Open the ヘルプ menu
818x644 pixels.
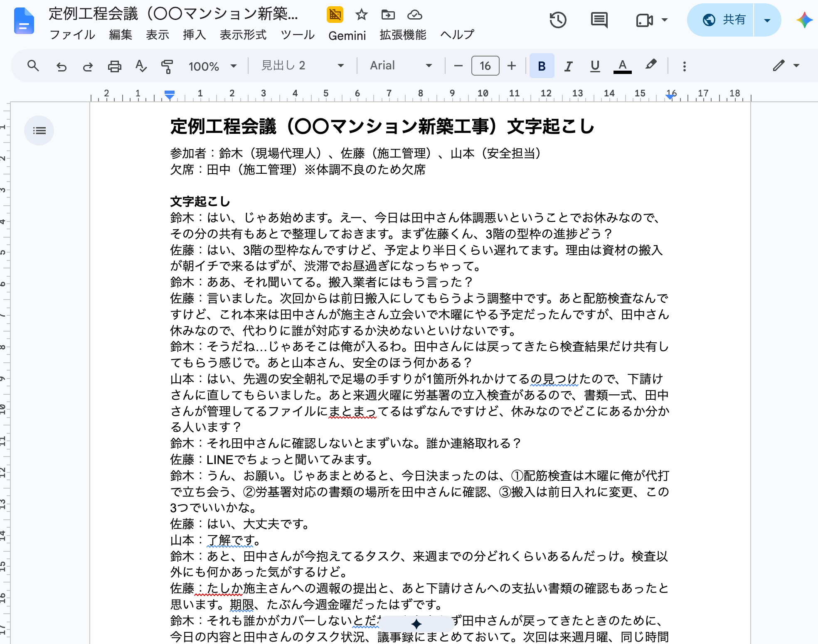tap(457, 35)
